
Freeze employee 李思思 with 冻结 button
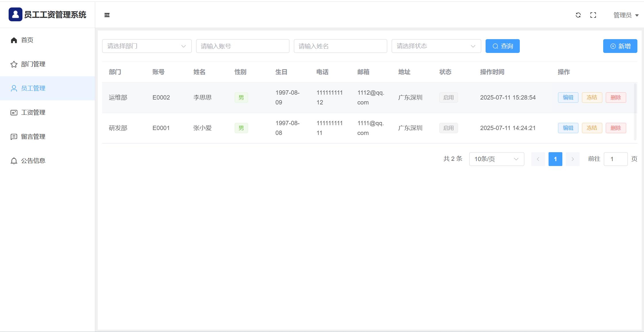(x=592, y=98)
